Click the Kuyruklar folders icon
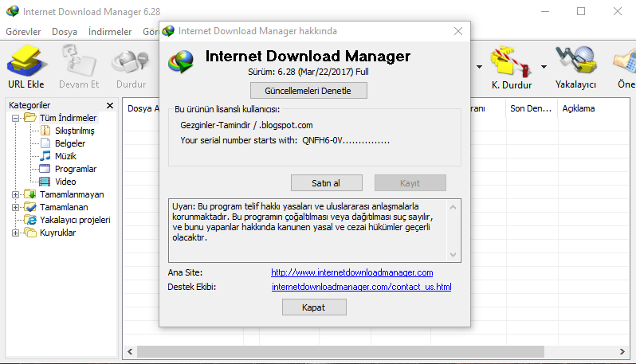The width and height of the screenshot is (636, 364). coord(30,233)
